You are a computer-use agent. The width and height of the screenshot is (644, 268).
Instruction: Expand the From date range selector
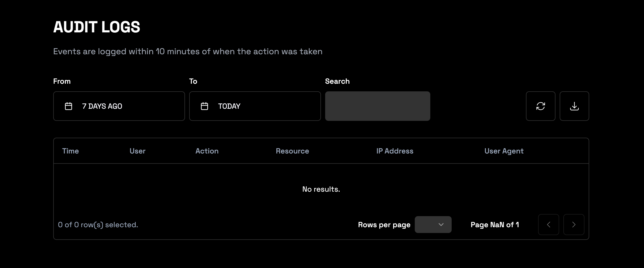tap(119, 106)
